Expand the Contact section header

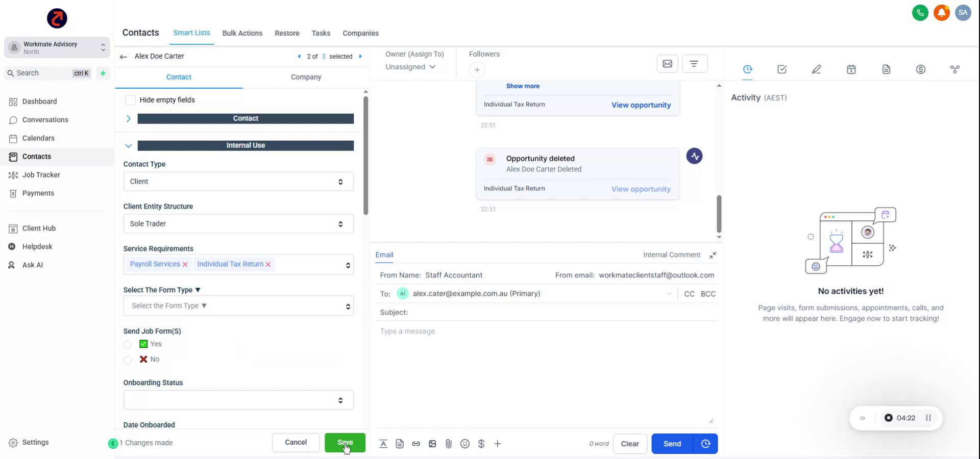pyautogui.click(x=128, y=118)
